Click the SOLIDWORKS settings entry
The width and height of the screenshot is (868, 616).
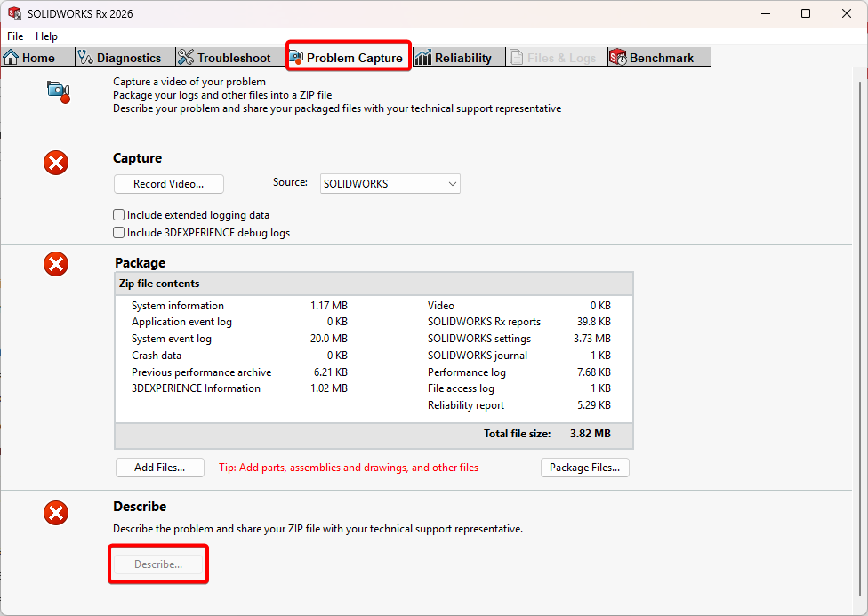point(478,339)
